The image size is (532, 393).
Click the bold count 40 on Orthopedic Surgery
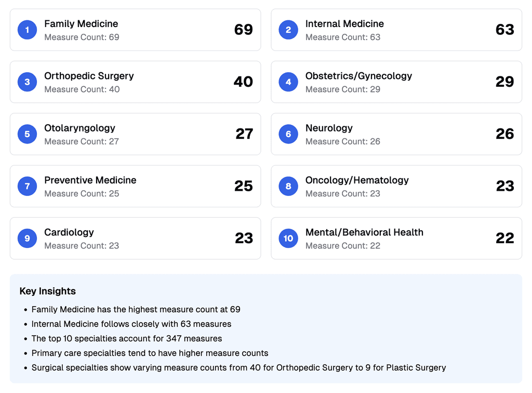[x=243, y=82]
